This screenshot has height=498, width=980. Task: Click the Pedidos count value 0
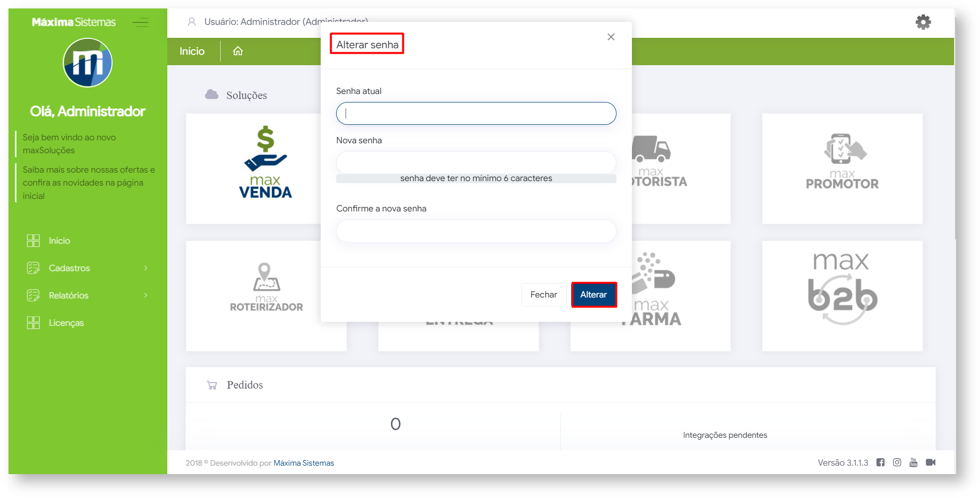pyautogui.click(x=395, y=424)
